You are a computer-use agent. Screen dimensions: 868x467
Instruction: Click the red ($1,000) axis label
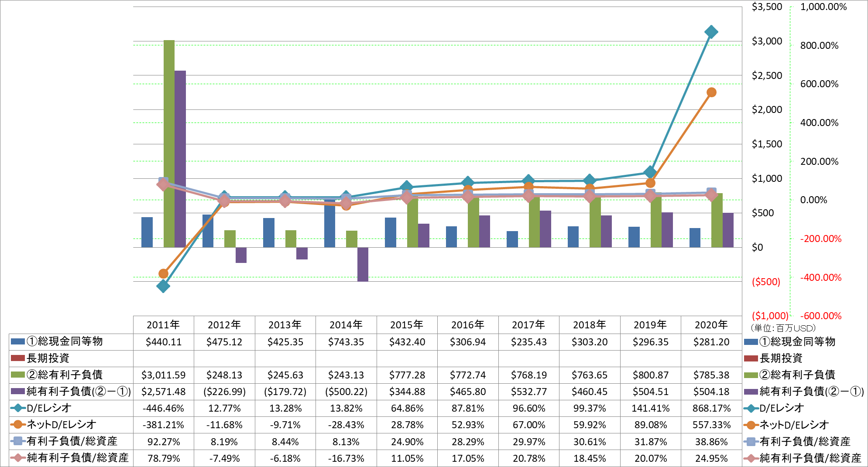pyautogui.click(x=770, y=316)
